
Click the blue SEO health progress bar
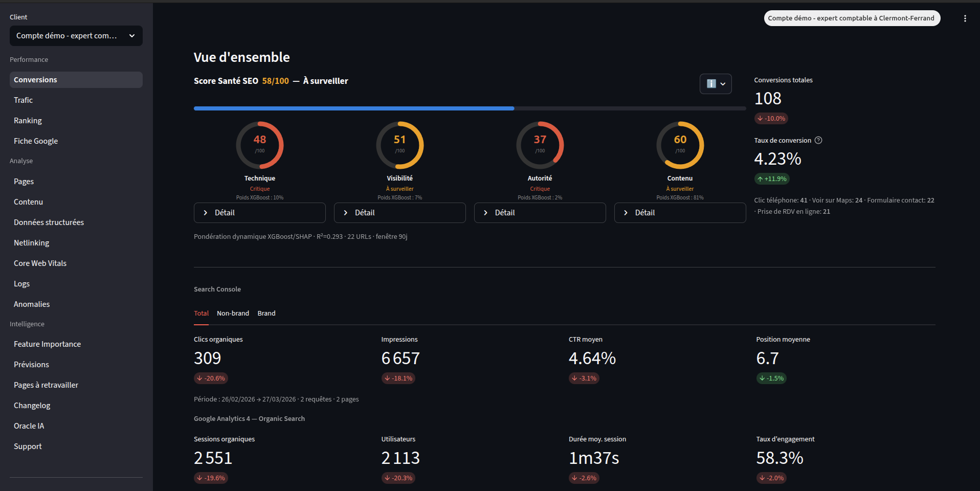point(353,108)
